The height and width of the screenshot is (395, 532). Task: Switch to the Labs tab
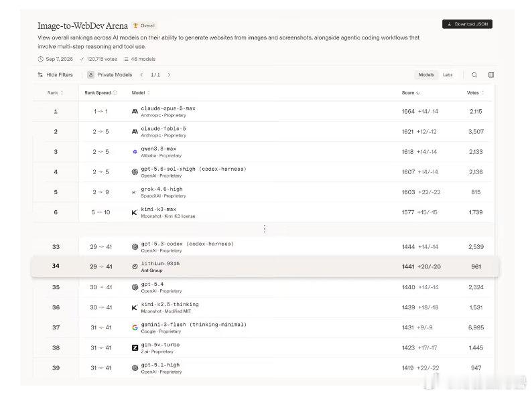click(x=448, y=75)
